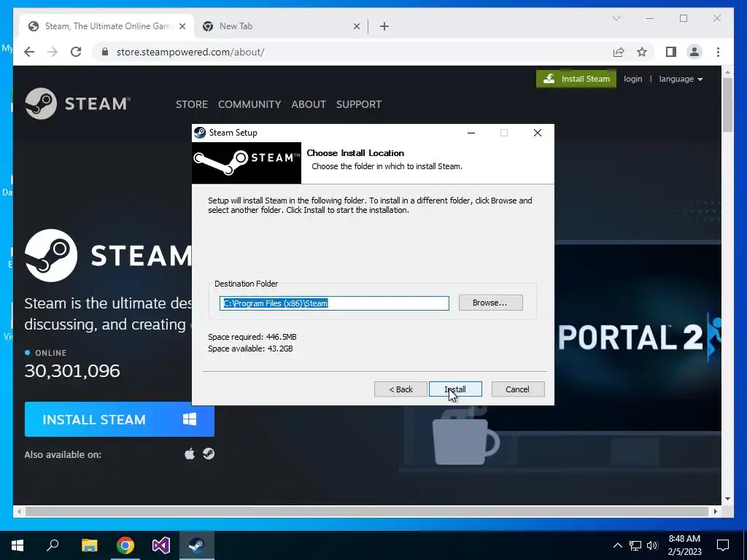Open Chrome from the taskbar
Image resolution: width=747 pixels, height=560 pixels.
[125, 545]
